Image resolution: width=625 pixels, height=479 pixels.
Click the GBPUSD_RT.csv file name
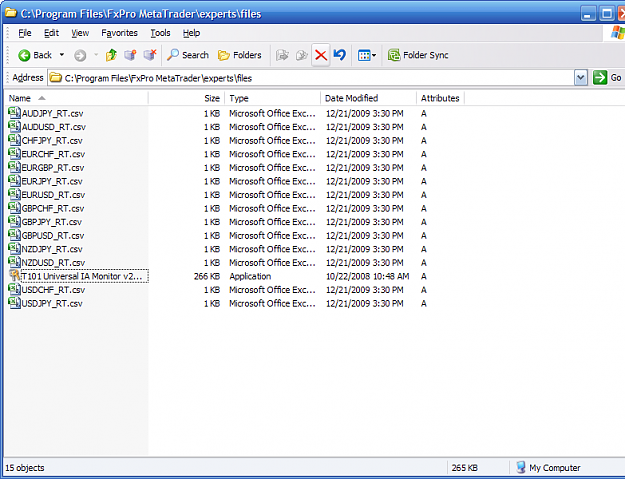coord(53,236)
